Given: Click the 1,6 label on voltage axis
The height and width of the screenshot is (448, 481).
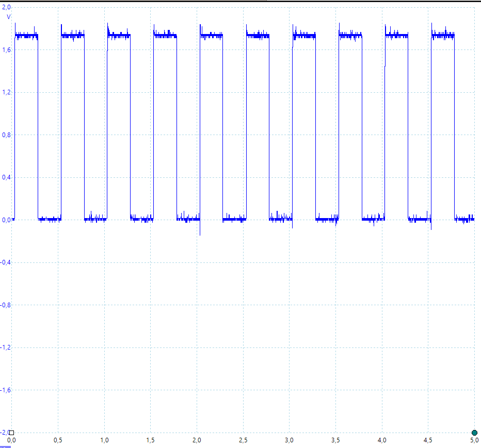Looking at the screenshot, I should point(6,49).
